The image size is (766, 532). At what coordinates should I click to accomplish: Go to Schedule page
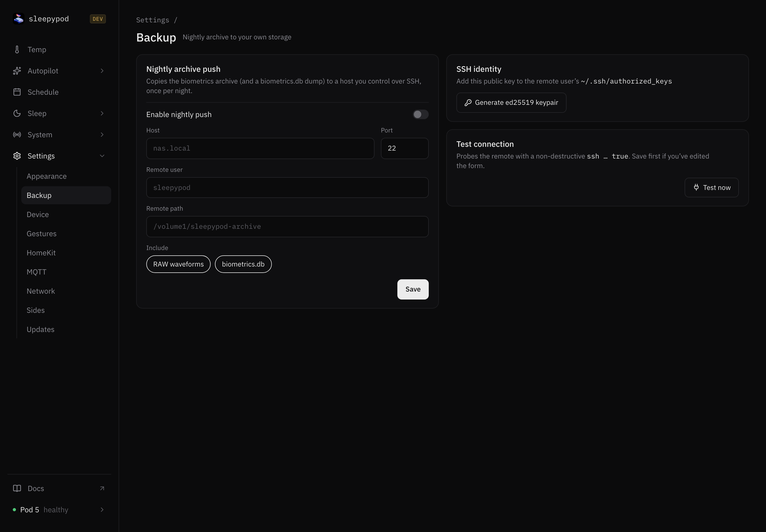coord(59,92)
